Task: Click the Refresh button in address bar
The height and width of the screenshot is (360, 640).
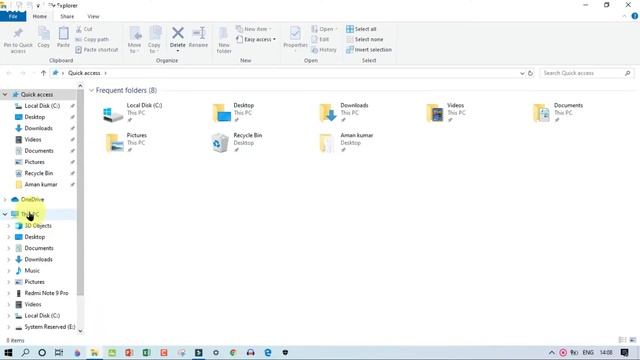Action: click(x=530, y=73)
